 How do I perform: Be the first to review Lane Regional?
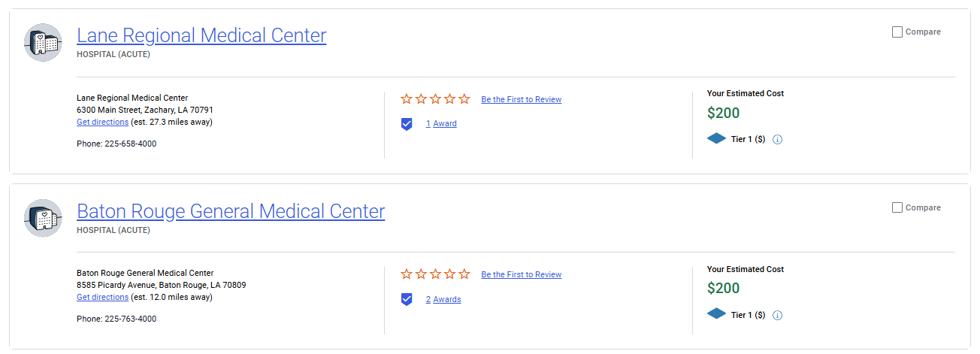click(521, 99)
